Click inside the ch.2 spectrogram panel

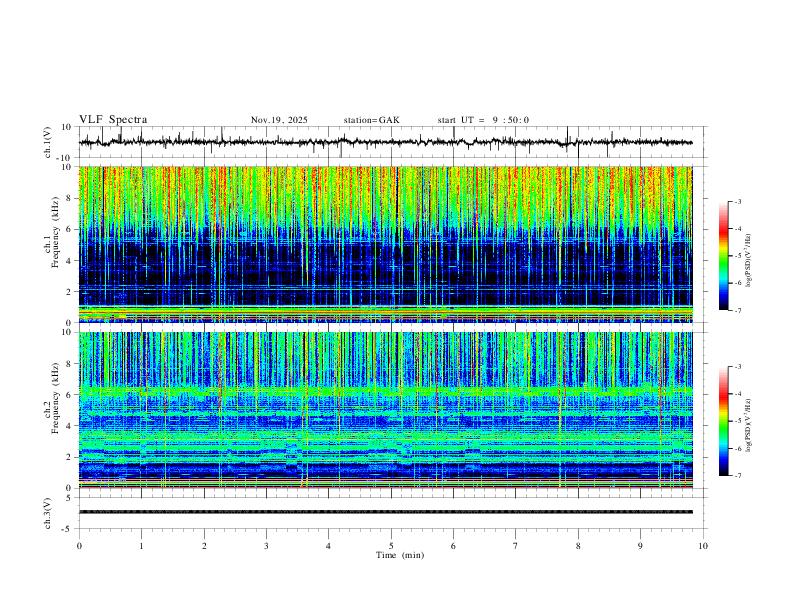tap(385, 410)
